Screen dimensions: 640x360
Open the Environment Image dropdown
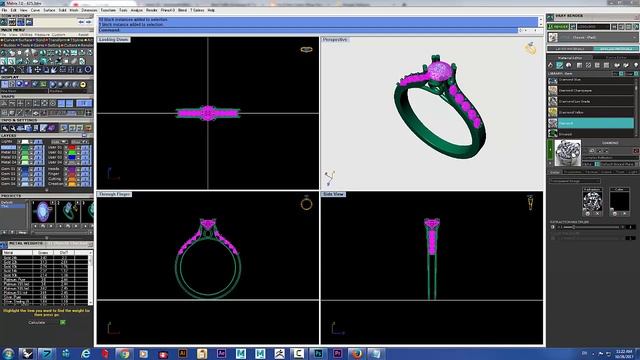(575, 180)
